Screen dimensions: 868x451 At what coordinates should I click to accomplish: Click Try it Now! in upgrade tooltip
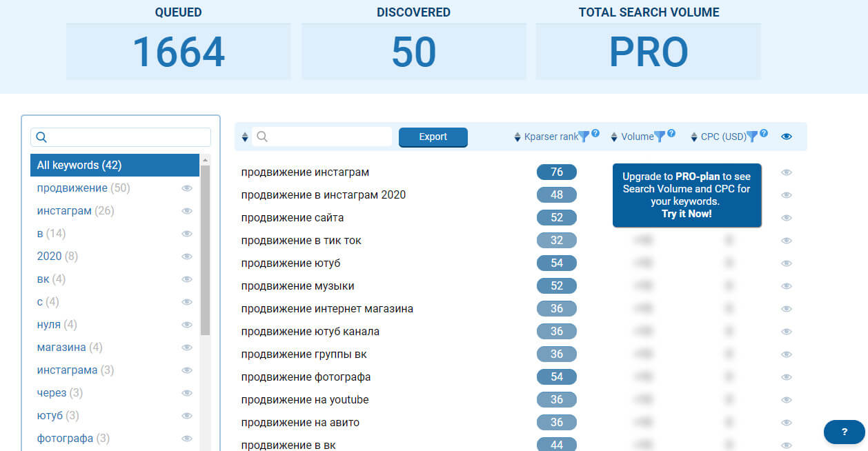pos(687,214)
